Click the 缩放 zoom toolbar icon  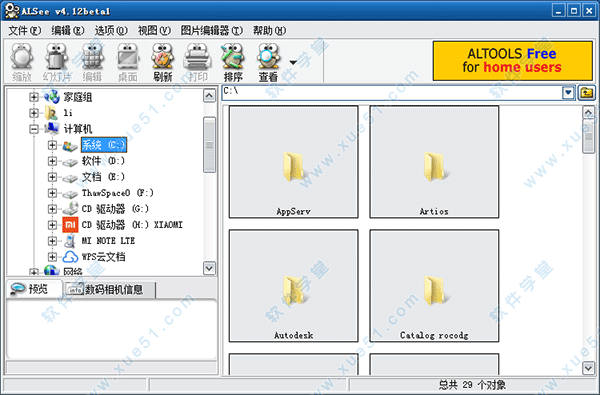point(22,62)
